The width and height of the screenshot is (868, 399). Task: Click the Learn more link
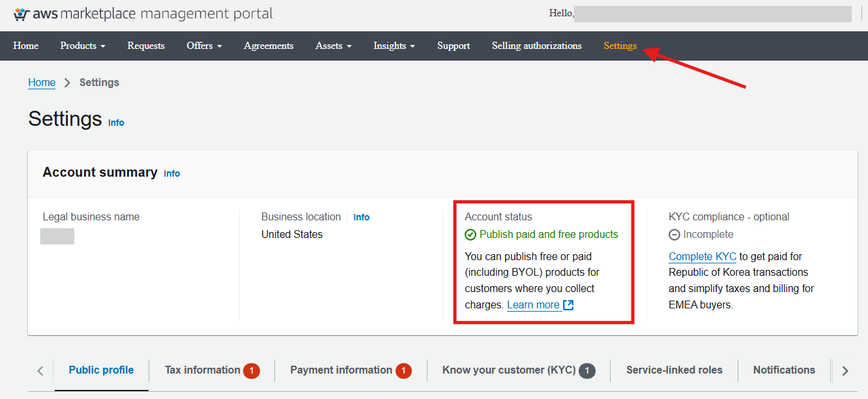[x=533, y=304]
